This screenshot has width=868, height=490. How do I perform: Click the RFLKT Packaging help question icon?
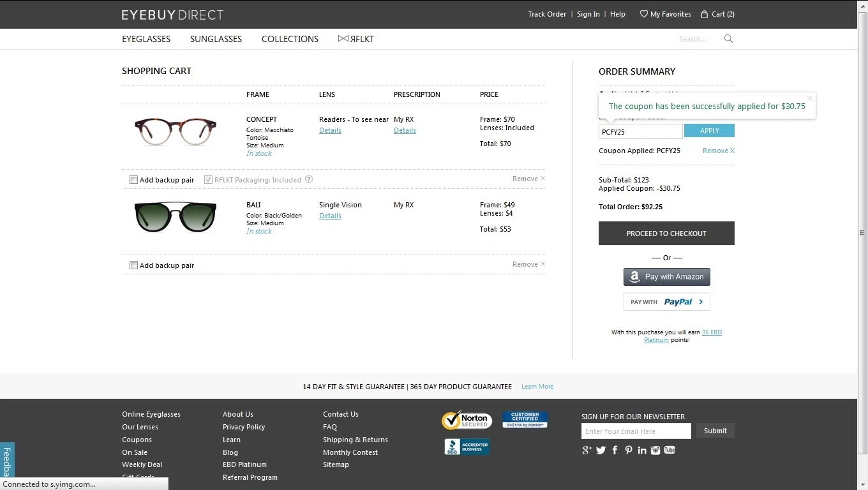point(309,179)
